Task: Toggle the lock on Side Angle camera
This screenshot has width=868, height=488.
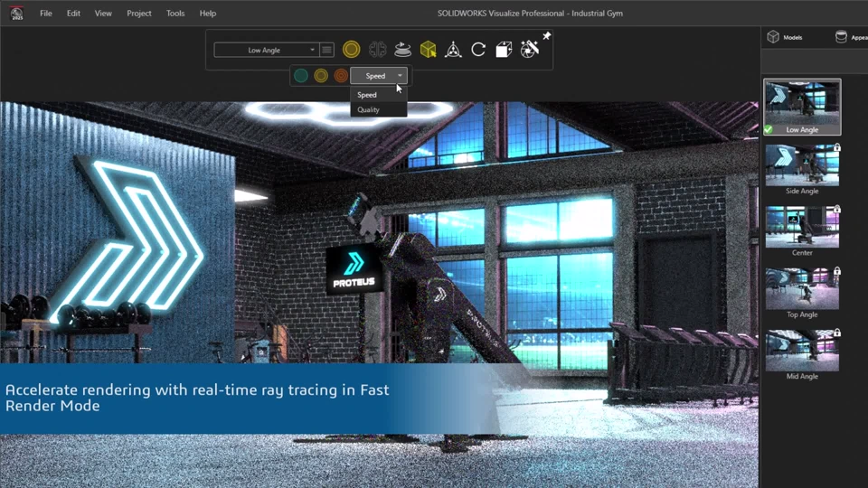Action: [837, 147]
